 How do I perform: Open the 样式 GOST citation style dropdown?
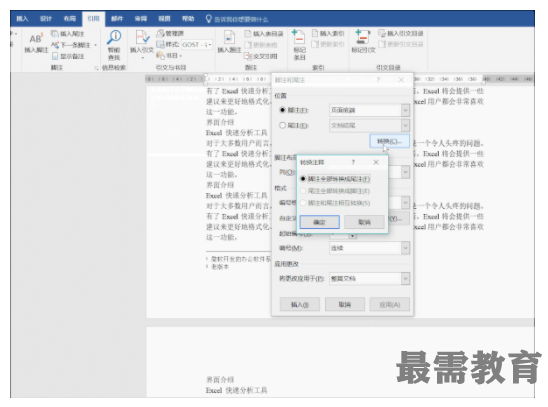point(210,45)
